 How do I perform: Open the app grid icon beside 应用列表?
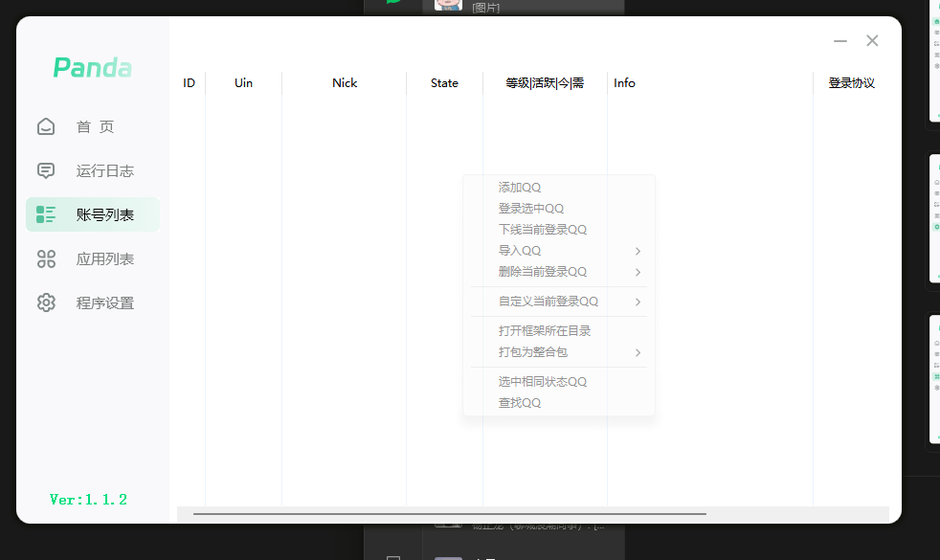tap(46, 258)
